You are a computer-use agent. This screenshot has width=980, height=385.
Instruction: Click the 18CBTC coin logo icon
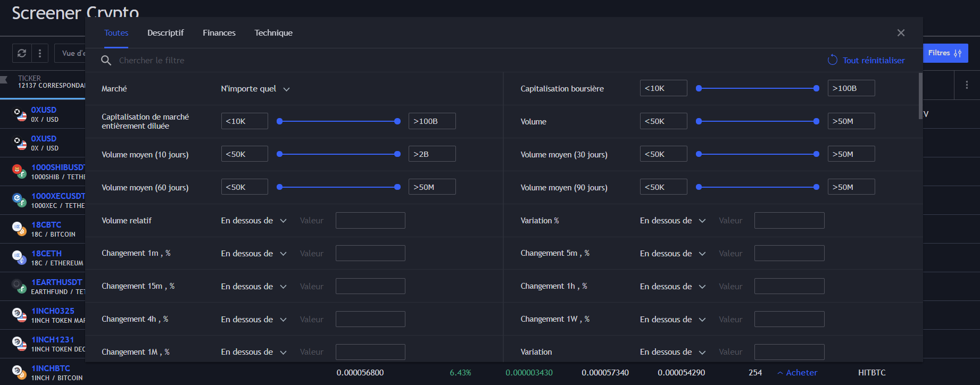20,229
